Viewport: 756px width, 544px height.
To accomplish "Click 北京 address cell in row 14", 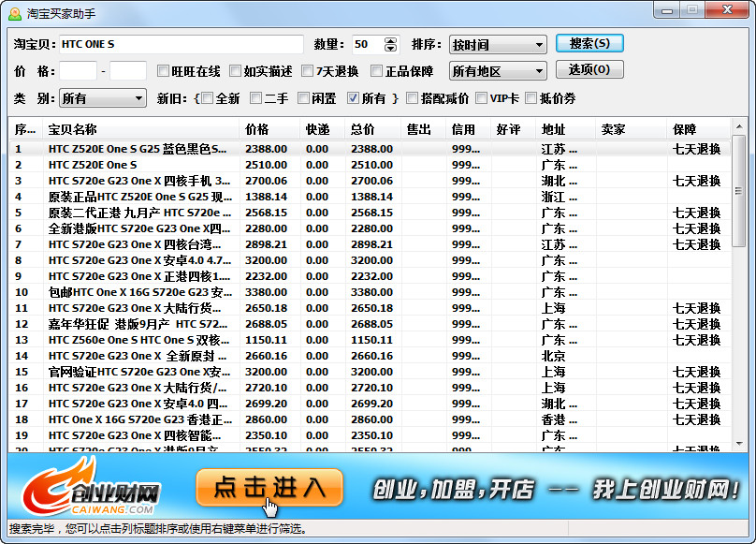I will tap(554, 356).
